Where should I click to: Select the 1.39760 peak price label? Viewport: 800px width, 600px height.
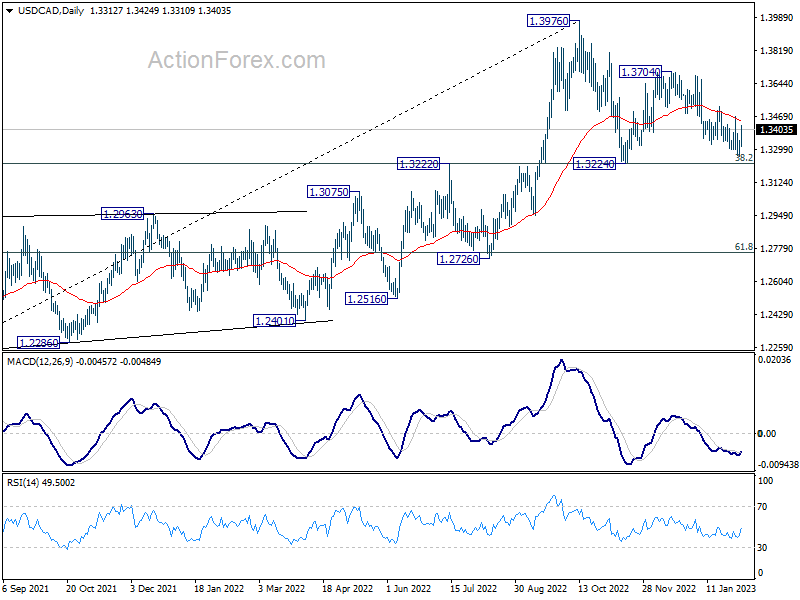pyautogui.click(x=548, y=21)
